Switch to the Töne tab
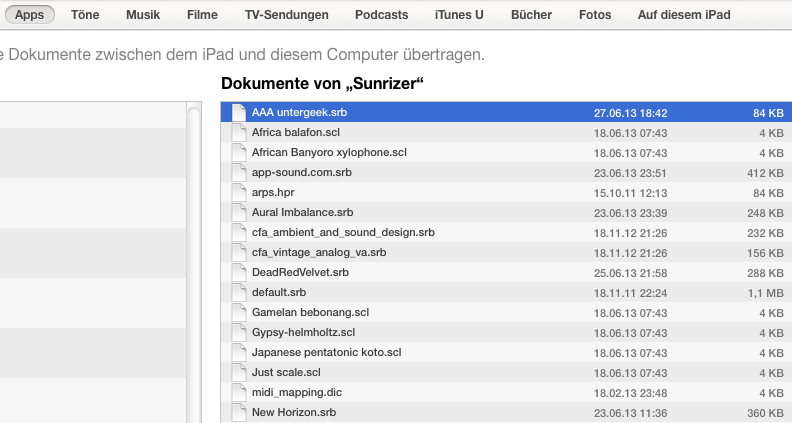The height and width of the screenshot is (423, 792). click(x=85, y=15)
